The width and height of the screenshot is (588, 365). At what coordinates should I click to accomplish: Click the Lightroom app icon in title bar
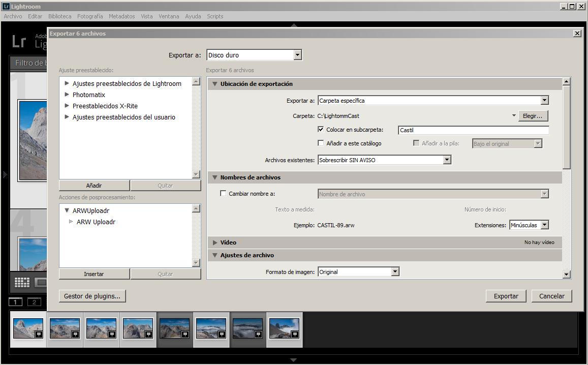tap(6, 7)
